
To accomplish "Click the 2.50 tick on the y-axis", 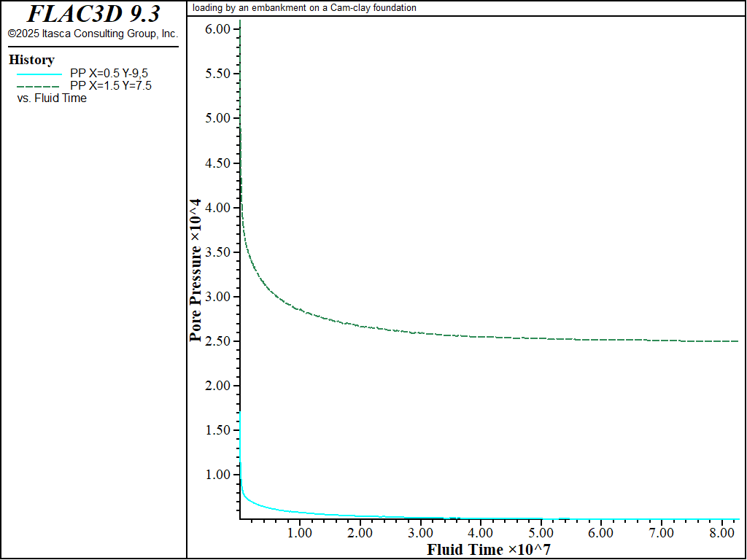I will pos(218,341).
